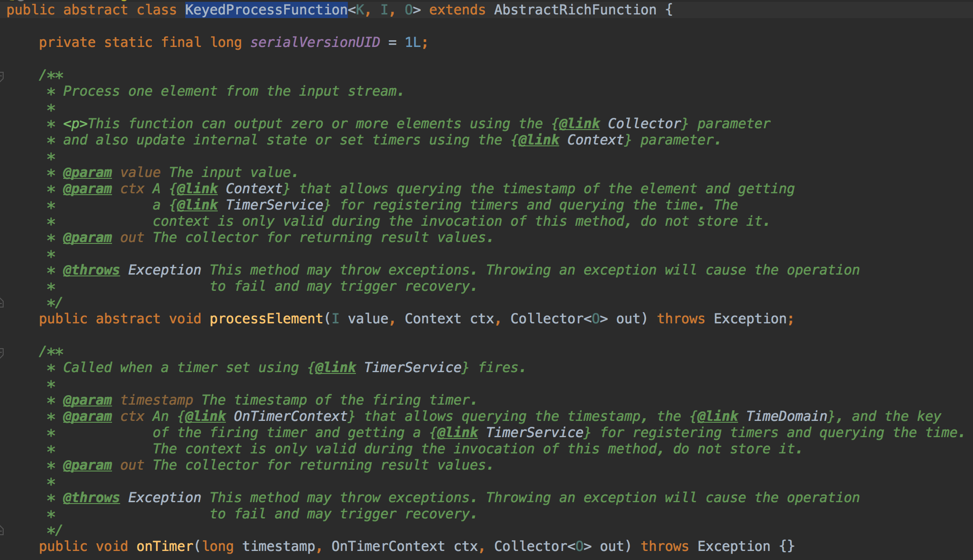The image size is (973, 560).
Task: Click the @throws tag in the first Javadoc
Action: (x=91, y=270)
